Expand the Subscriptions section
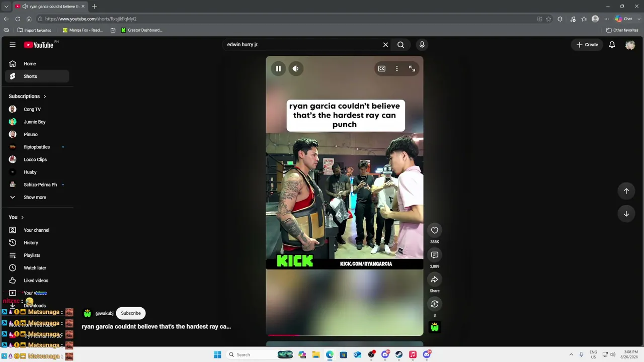 coord(27,97)
